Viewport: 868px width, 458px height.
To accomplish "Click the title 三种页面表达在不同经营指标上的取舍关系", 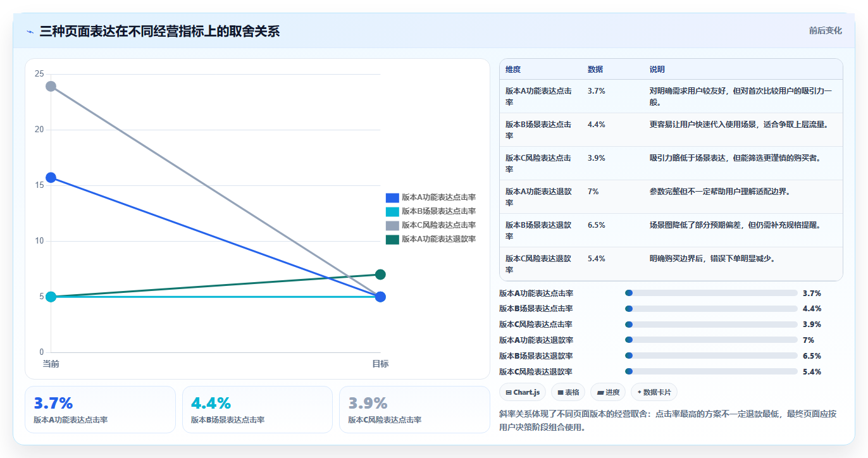I will pos(159,31).
